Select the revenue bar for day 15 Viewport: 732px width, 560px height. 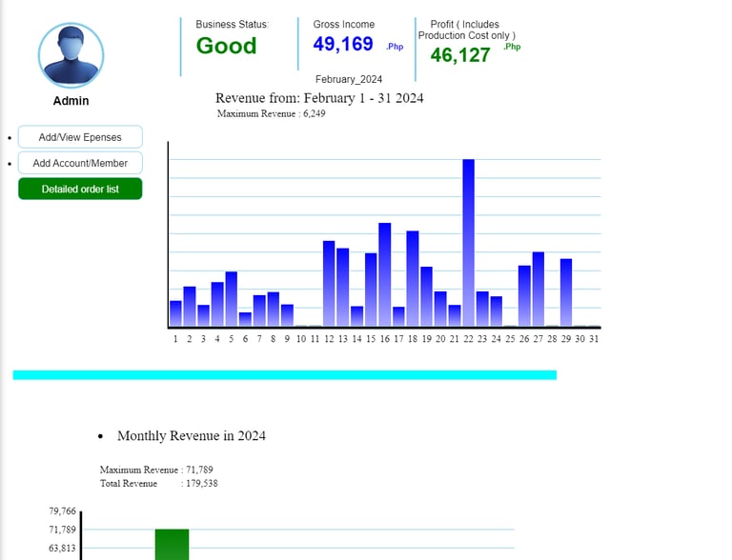click(x=371, y=290)
